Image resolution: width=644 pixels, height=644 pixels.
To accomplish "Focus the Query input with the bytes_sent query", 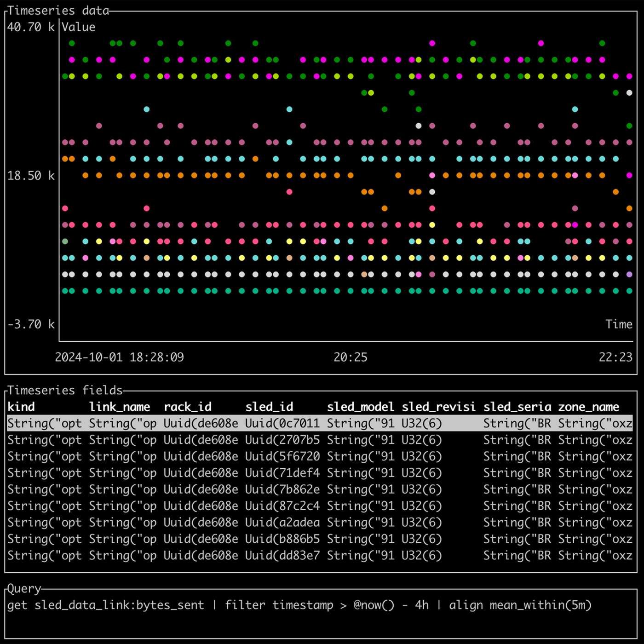I will coord(299,605).
